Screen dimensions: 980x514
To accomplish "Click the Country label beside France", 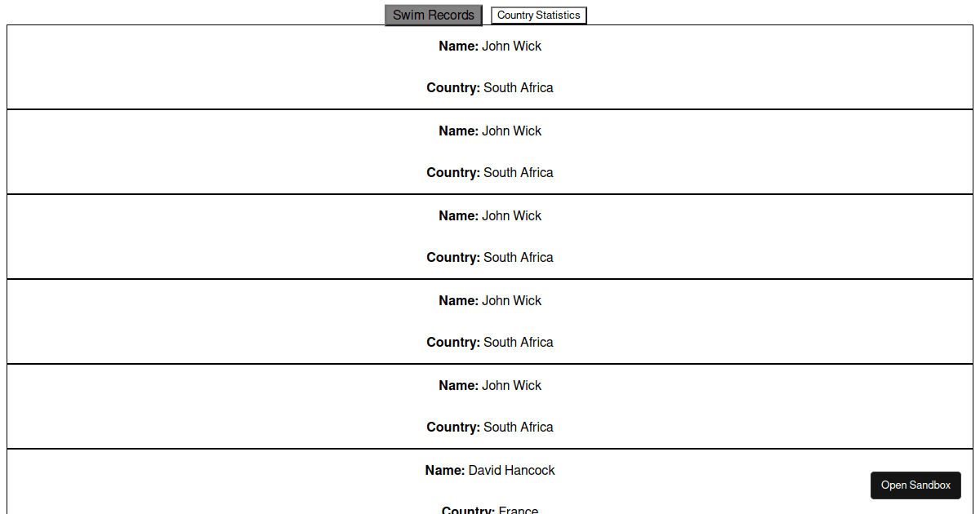I will 468,511.
